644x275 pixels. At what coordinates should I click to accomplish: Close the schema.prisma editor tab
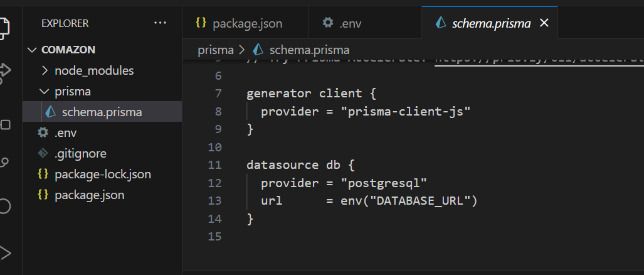(544, 23)
